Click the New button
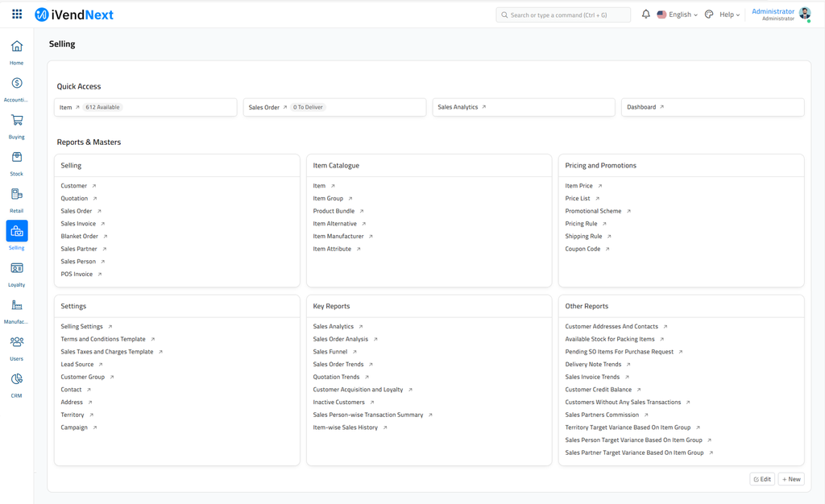Viewport: 825px width, 504px height. click(791, 479)
